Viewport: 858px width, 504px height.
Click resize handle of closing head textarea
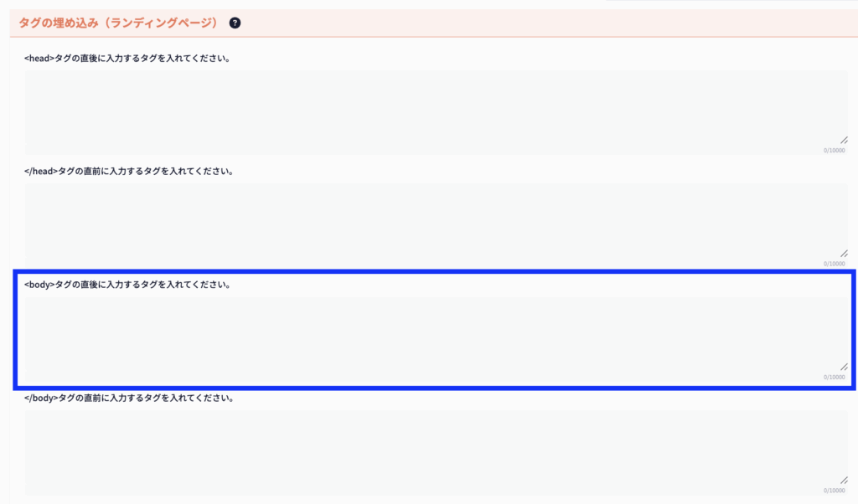pos(844,254)
